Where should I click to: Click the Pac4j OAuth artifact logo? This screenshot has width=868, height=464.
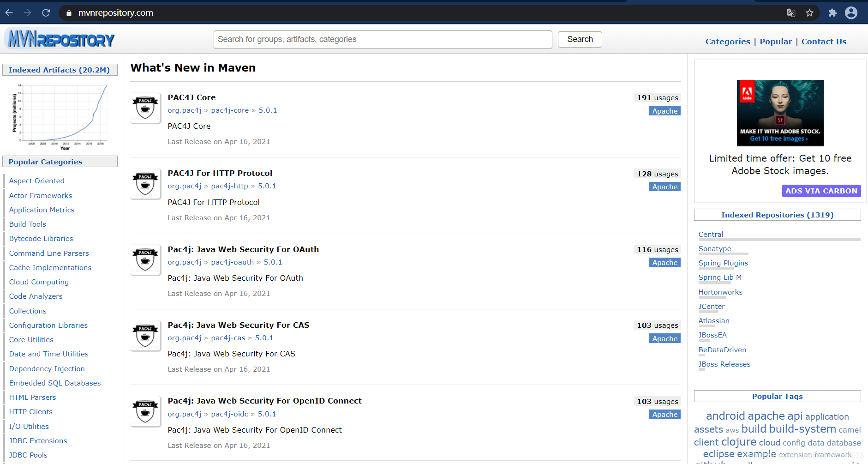145,259
